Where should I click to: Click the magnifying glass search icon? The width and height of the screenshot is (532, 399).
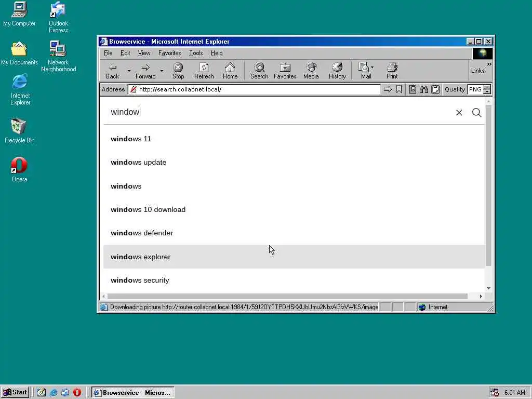coord(477,113)
